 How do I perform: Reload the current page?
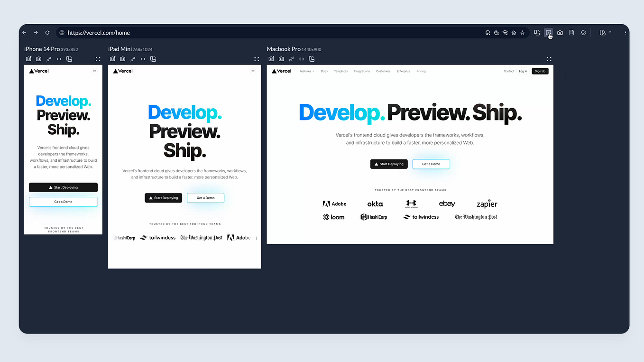(47, 32)
